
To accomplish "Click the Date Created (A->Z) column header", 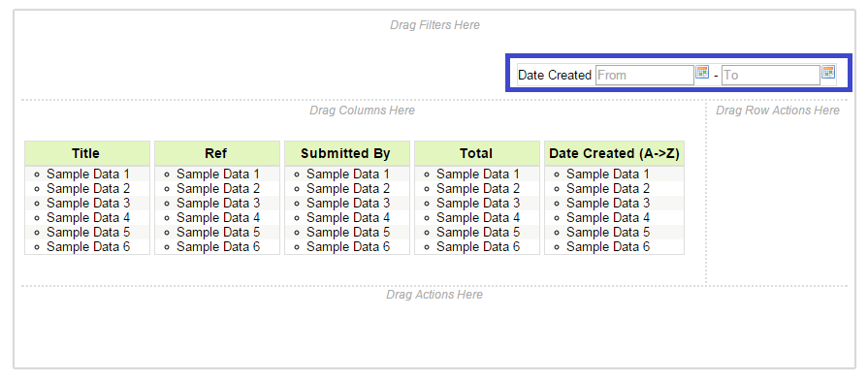I will [615, 153].
